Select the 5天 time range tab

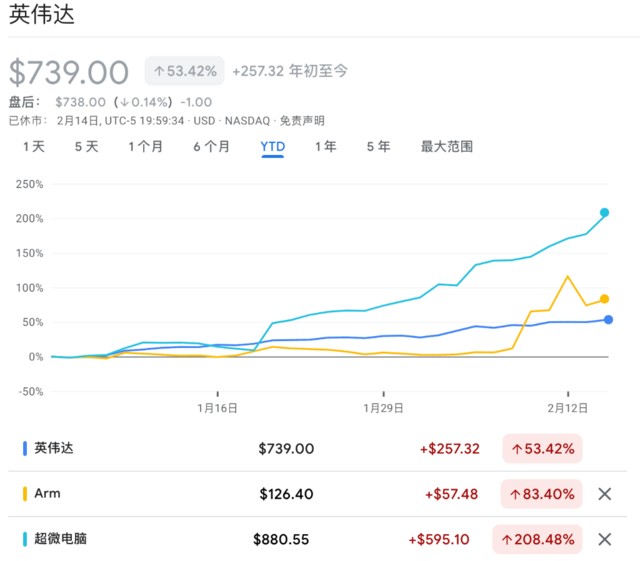(86, 146)
